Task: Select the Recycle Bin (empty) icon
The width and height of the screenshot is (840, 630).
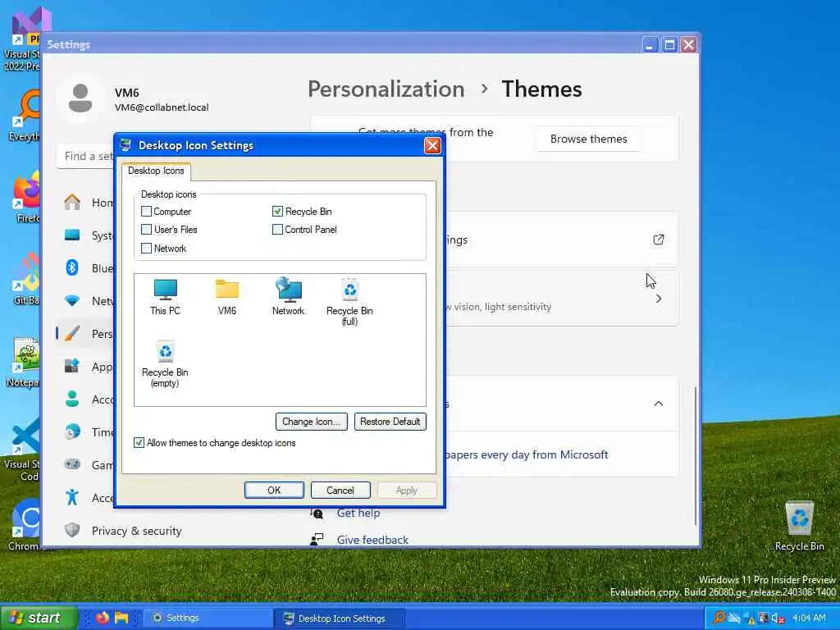Action: pos(165,363)
